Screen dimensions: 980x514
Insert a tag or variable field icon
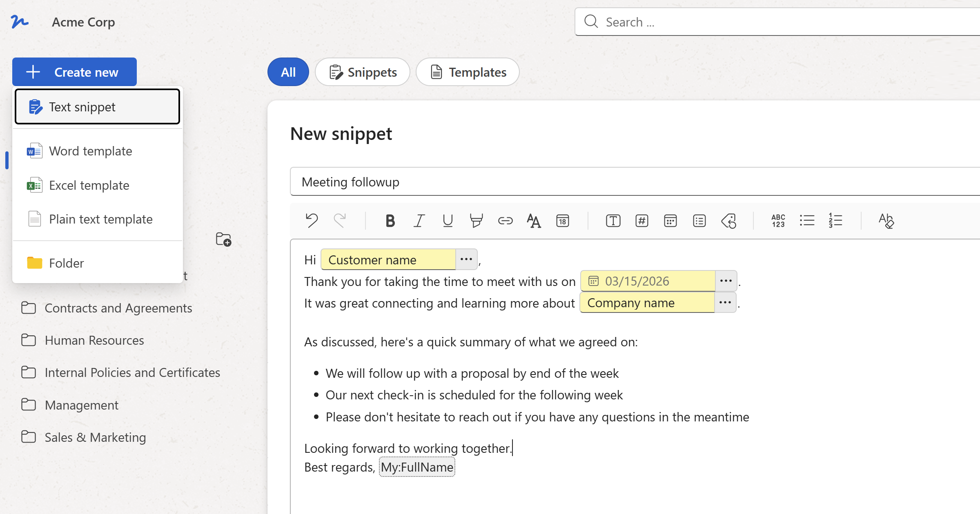(x=728, y=221)
